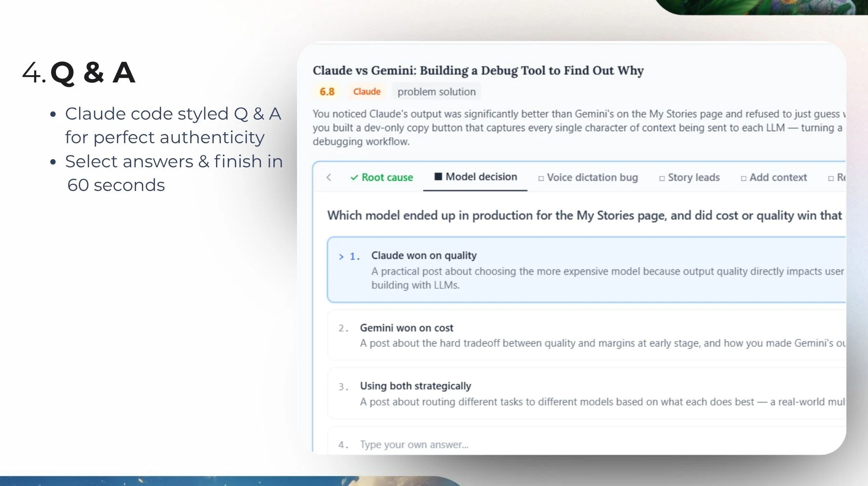Screen dimensions: 868x486
Task: Choose answer 2 Gemini won on cost
Action: (x=586, y=335)
